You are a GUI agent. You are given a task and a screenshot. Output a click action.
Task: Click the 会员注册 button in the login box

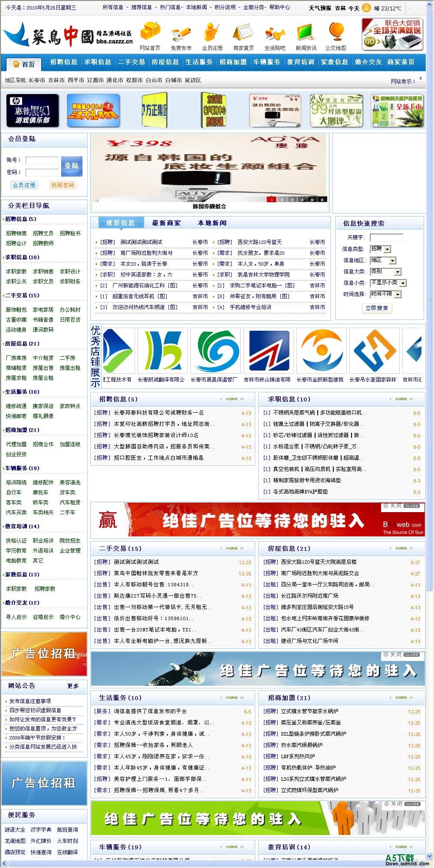pyautogui.click(x=24, y=185)
